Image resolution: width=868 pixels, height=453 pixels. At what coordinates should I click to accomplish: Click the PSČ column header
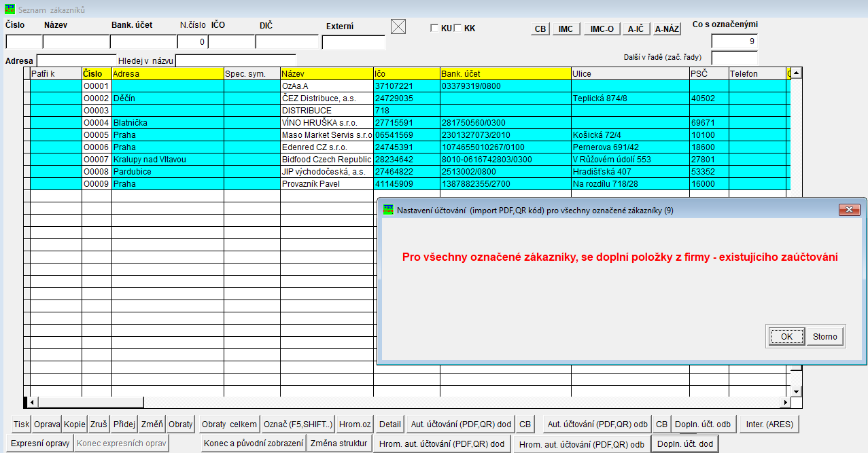tap(709, 73)
